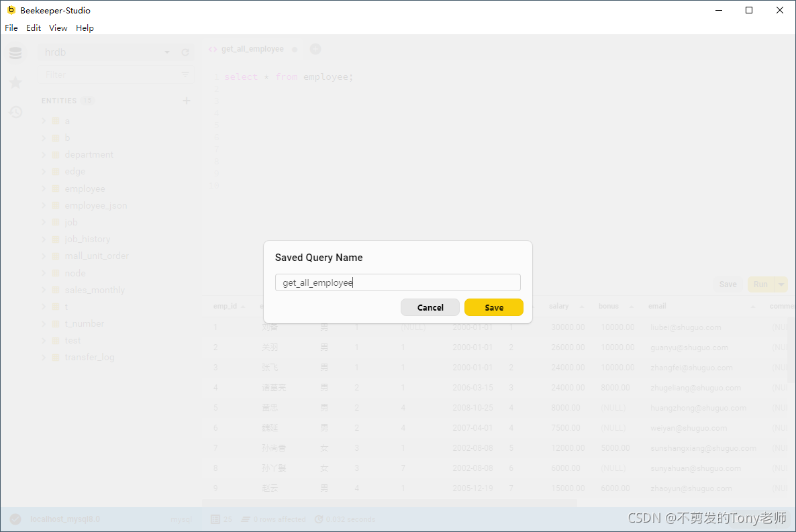Open the View menu
This screenshot has height=532, width=796.
tap(58, 28)
